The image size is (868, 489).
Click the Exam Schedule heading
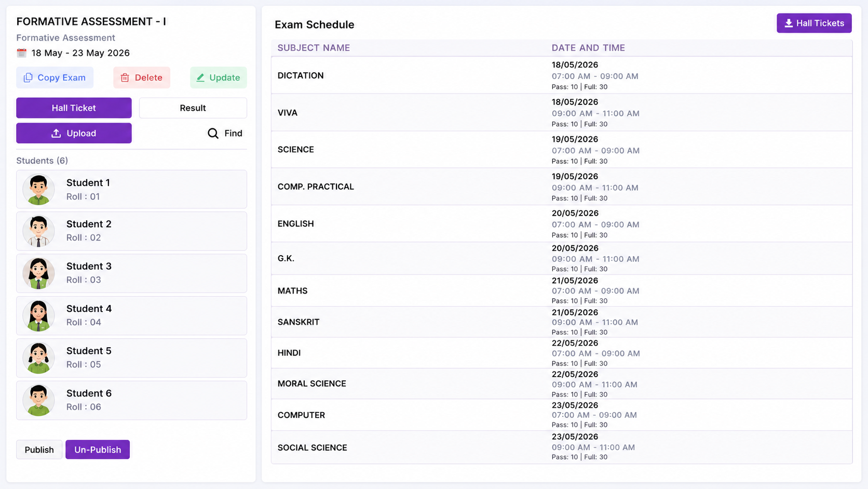coord(315,24)
